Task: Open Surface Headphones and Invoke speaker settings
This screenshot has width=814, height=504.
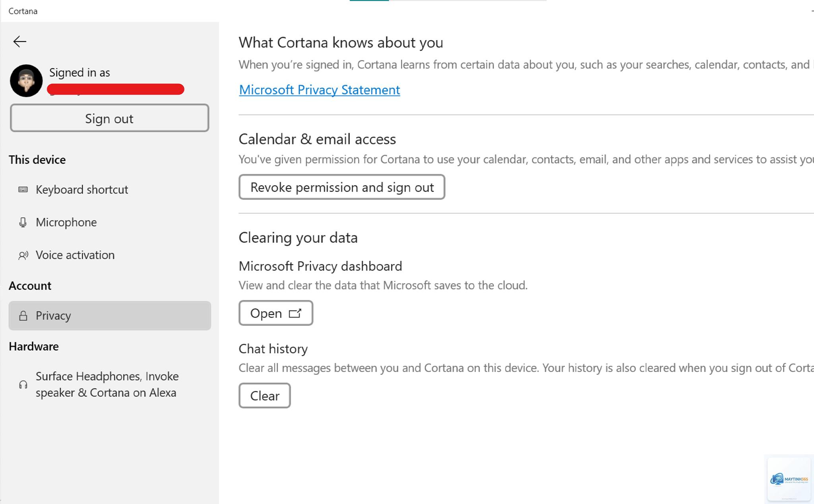Action: (x=110, y=384)
